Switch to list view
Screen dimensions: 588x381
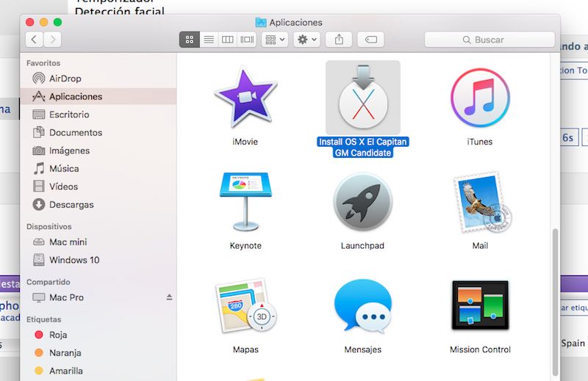[209, 40]
